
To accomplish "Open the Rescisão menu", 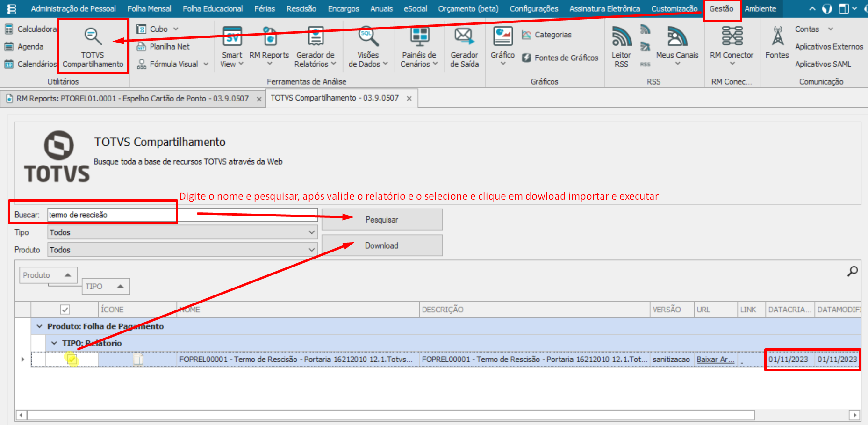I will point(301,8).
